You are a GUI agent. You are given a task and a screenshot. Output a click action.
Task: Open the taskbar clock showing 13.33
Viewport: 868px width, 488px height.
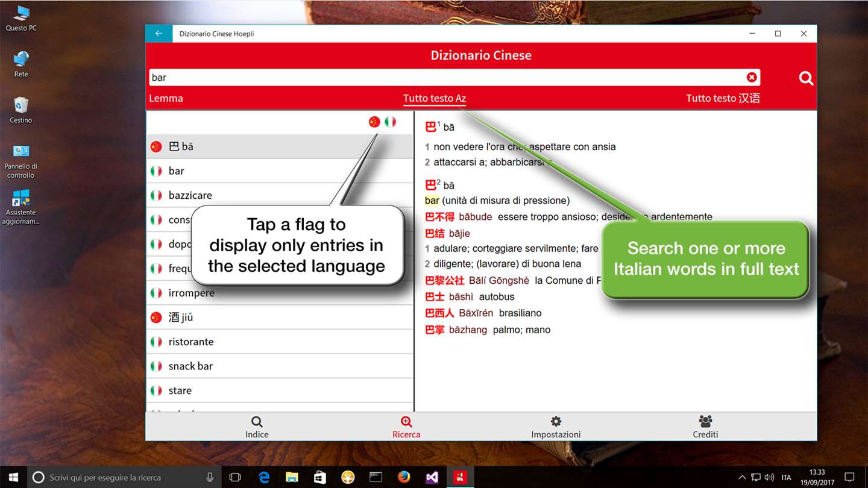817,477
